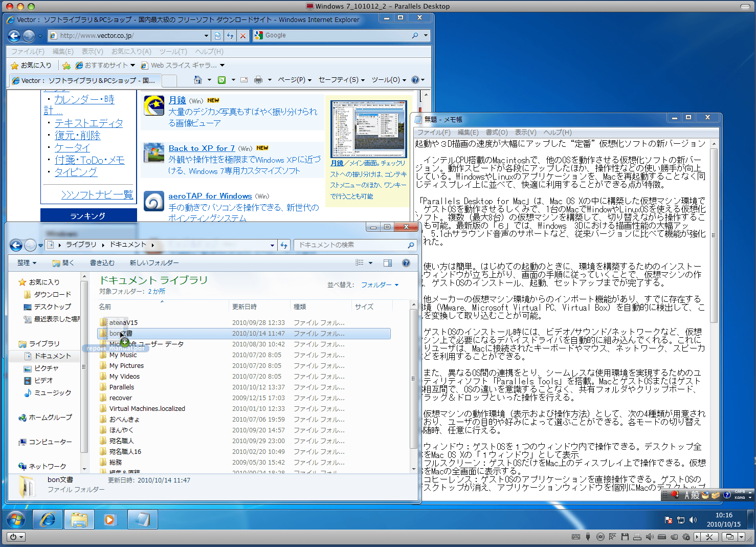
Task: Click the ライブラリ breadcrumb in address bar
Action: pyautogui.click(x=81, y=245)
